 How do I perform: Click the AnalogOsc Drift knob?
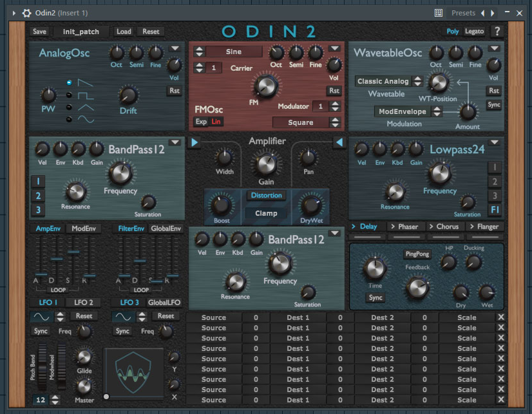(x=128, y=96)
